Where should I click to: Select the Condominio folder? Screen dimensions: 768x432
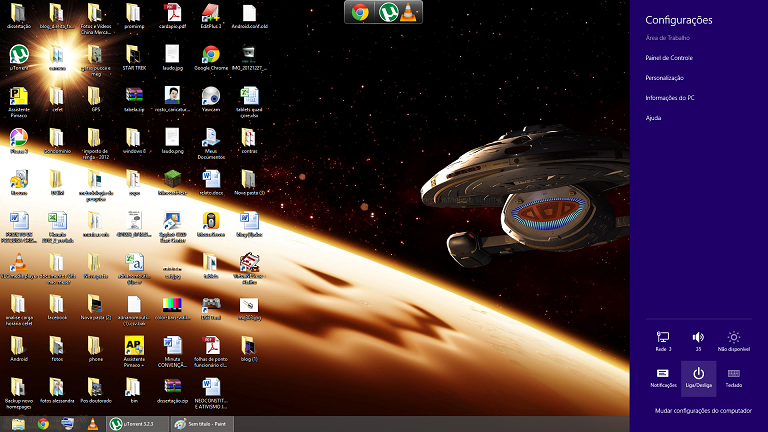(x=57, y=141)
